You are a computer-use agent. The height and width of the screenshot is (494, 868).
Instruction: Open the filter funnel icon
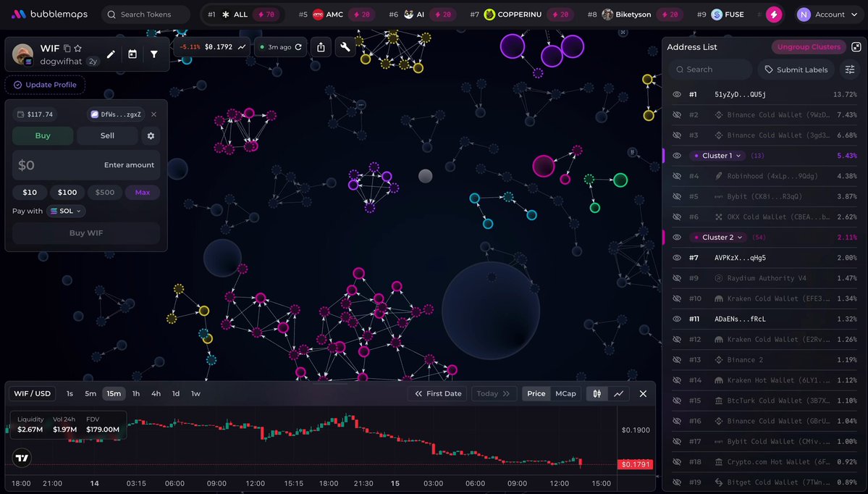click(x=154, y=54)
